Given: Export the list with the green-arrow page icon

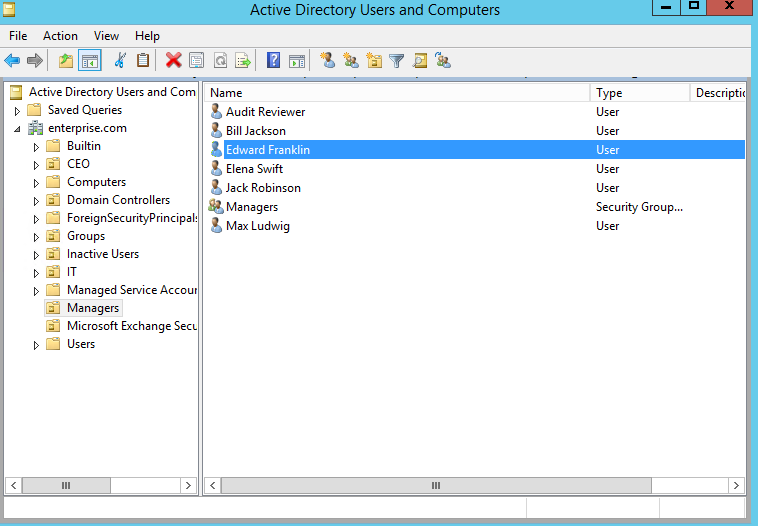Looking at the screenshot, I should [x=243, y=61].
